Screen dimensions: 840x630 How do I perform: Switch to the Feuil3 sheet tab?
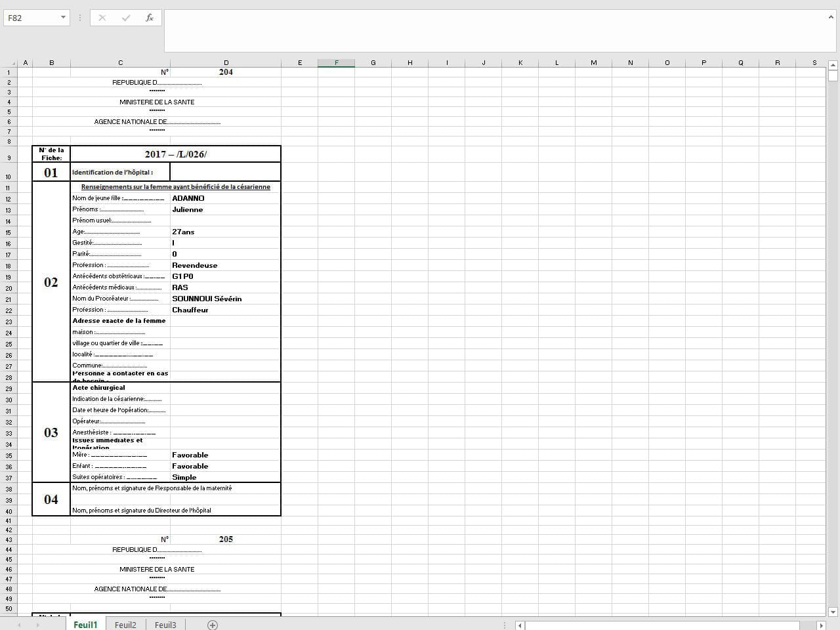pos(165,625)
